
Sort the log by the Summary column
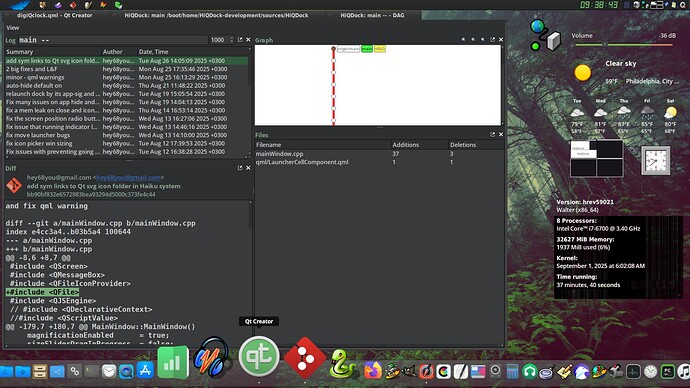coord(53,51)
